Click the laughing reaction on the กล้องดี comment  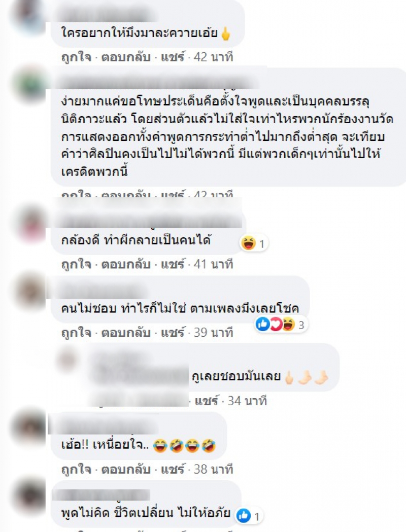(248, 243)
